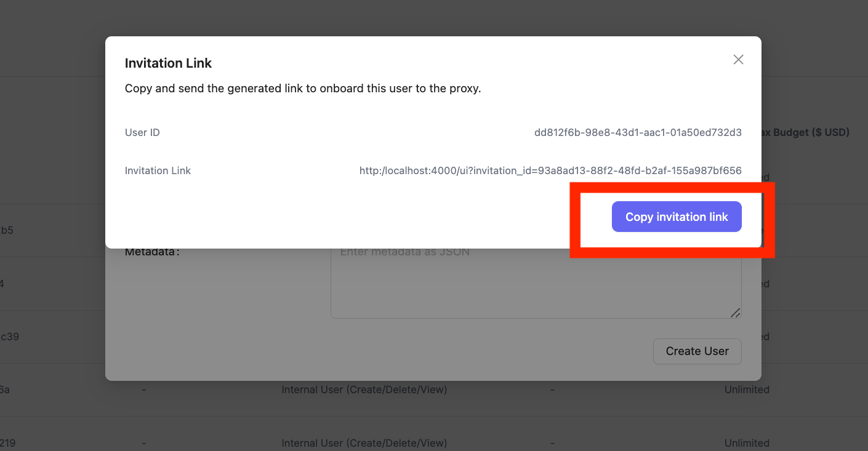Select the table row ending in 6a
This screenshot has width=868, height=451.
click(x=6, y=389)
